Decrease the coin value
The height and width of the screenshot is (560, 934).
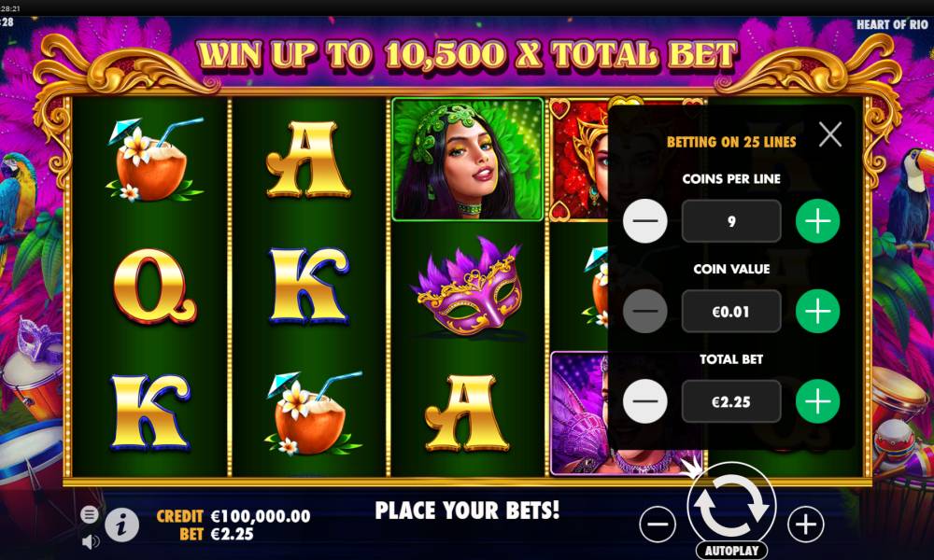point(645,311)
